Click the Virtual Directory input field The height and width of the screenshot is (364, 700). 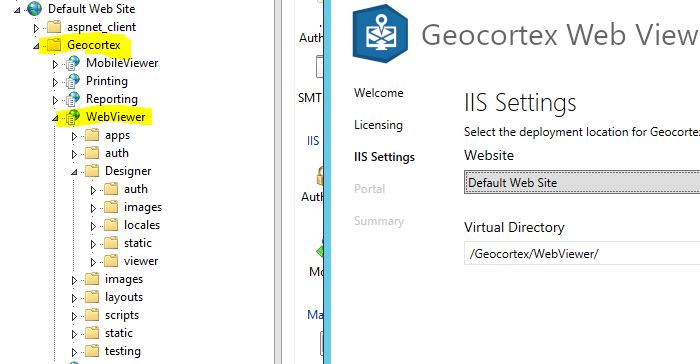coord(582,253)
